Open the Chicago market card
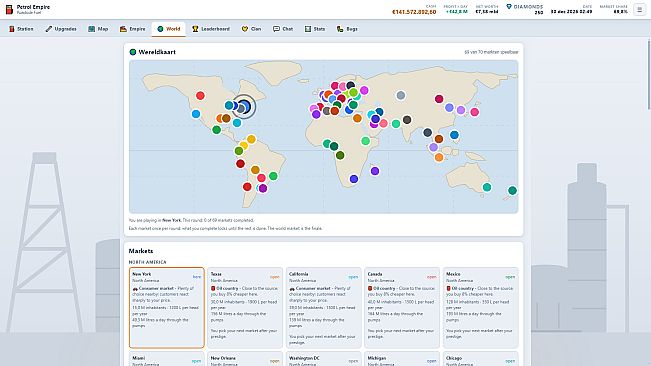The image size is (651, 366). [x=480, y=359]
